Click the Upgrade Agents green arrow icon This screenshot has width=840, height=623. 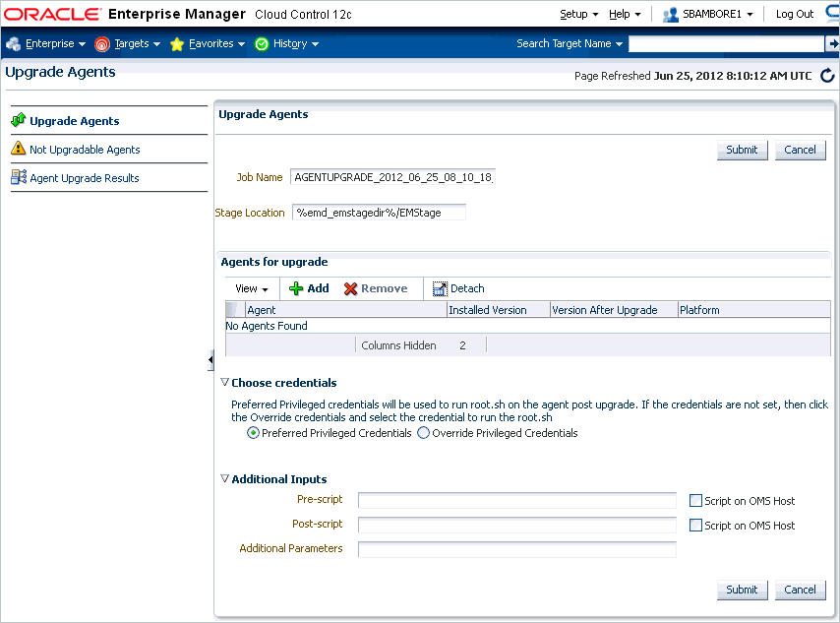19,120
